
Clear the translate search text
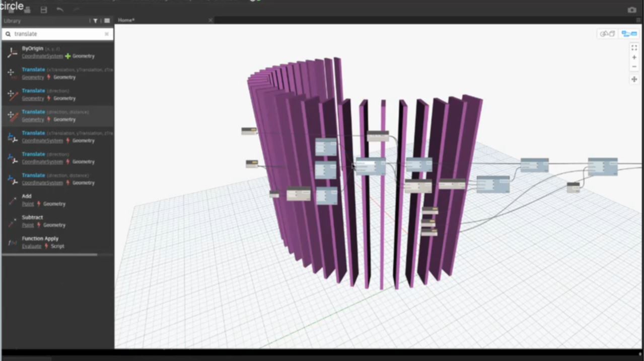click(x=106, y=34)
